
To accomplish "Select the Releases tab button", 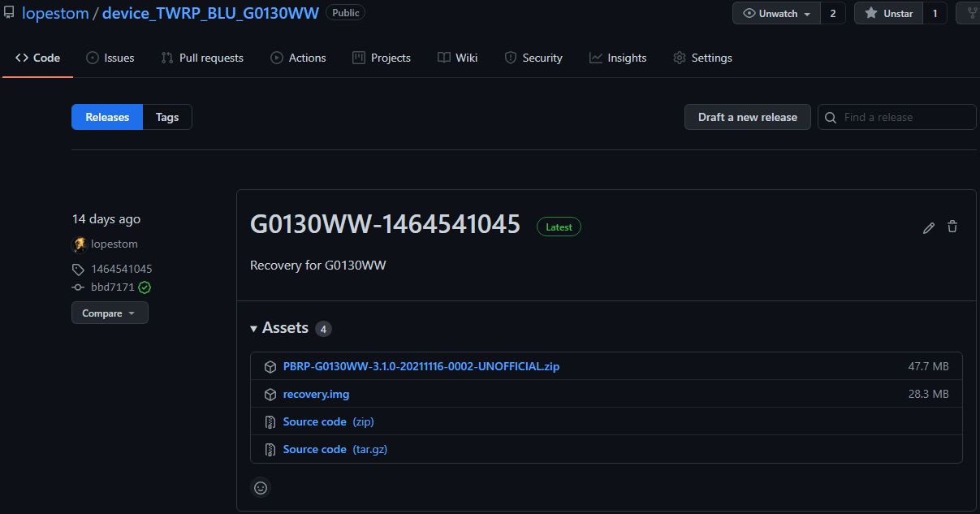I will pos(107,117).
